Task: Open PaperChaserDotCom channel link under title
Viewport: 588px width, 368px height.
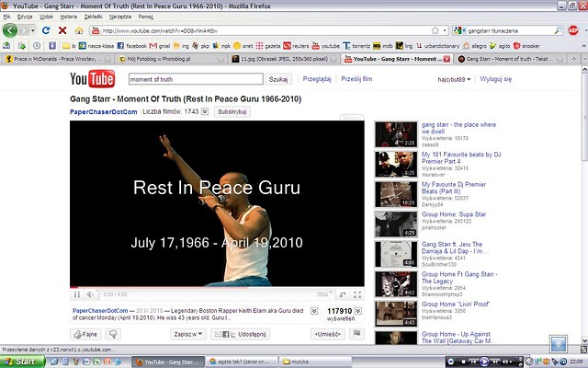Action: (x=104, y=112)
